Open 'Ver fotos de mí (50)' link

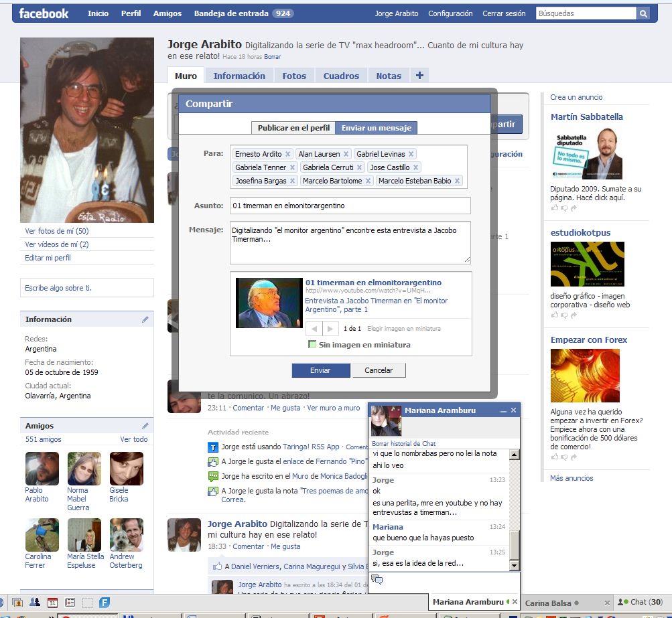(x=56, y=231)
